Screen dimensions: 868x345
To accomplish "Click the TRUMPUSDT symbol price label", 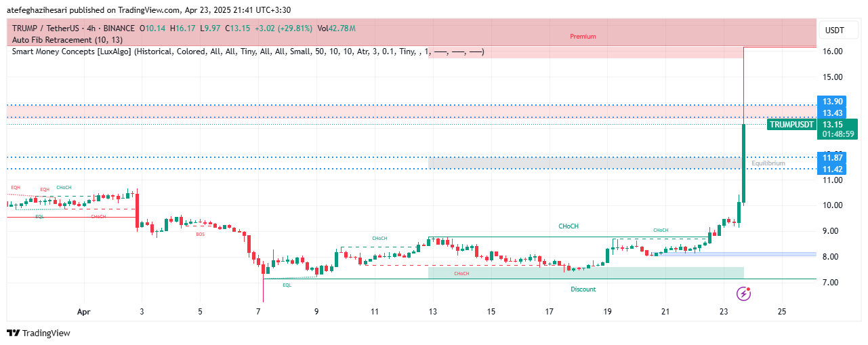I will point(791,125).
